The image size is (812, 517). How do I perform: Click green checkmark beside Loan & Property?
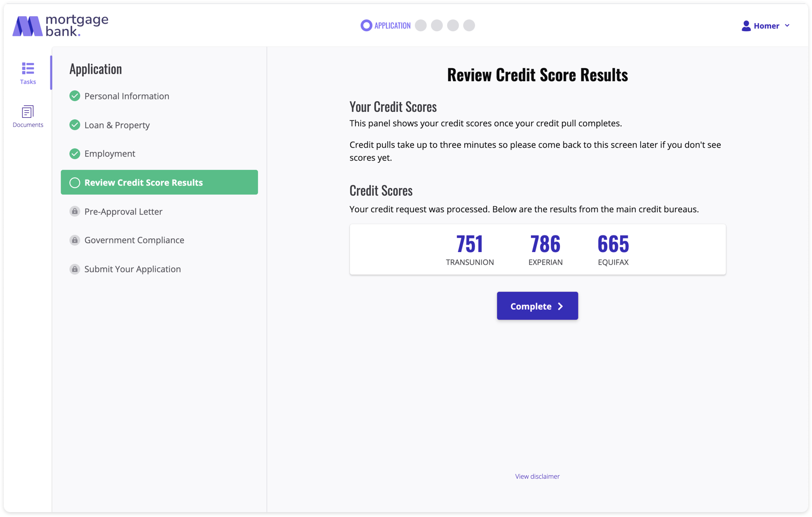click(75, 125)
